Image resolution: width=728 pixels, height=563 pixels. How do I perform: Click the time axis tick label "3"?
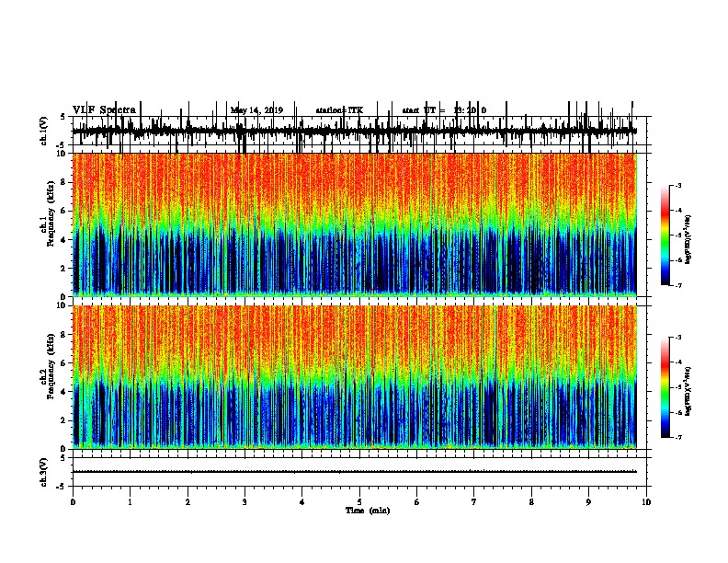tap(245, 502)
